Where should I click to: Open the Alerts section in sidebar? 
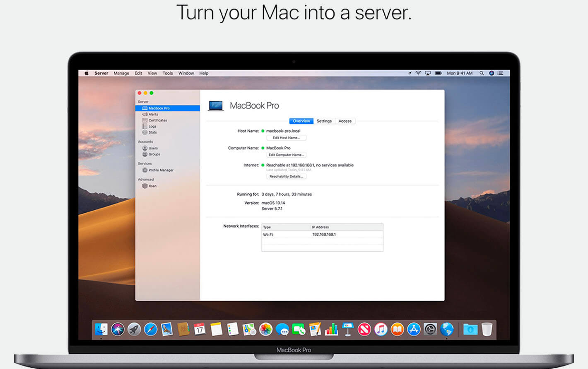[150, 114]
